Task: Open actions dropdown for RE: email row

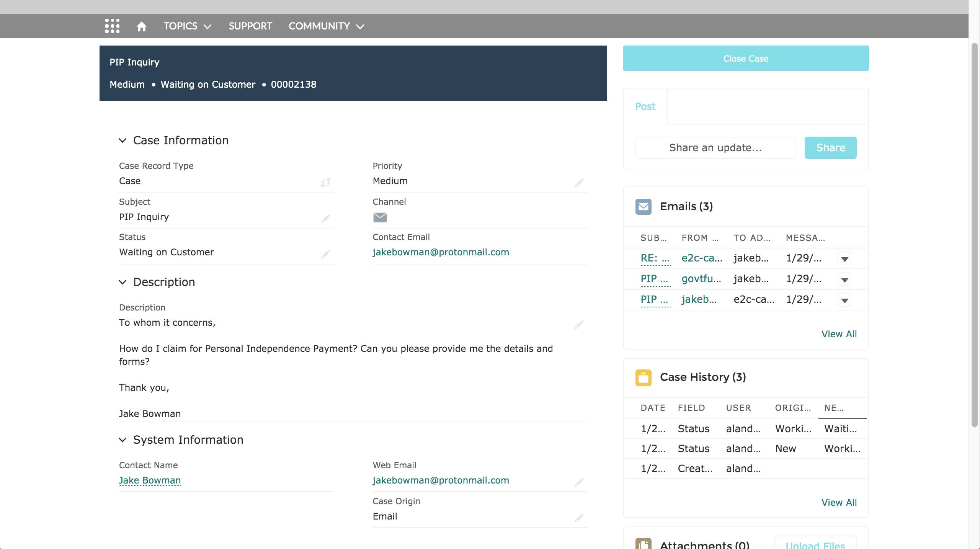Action: (x=844, y=259)
